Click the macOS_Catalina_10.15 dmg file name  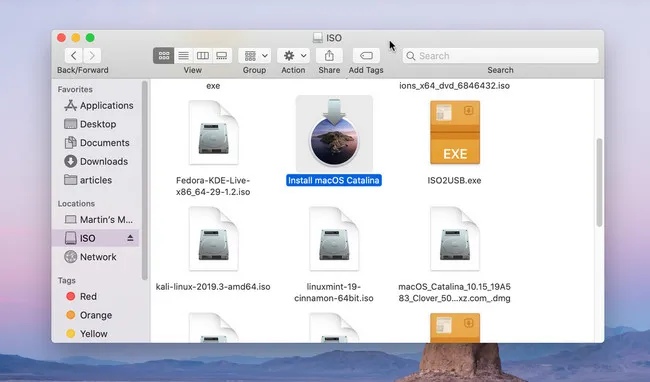[454, 293]
